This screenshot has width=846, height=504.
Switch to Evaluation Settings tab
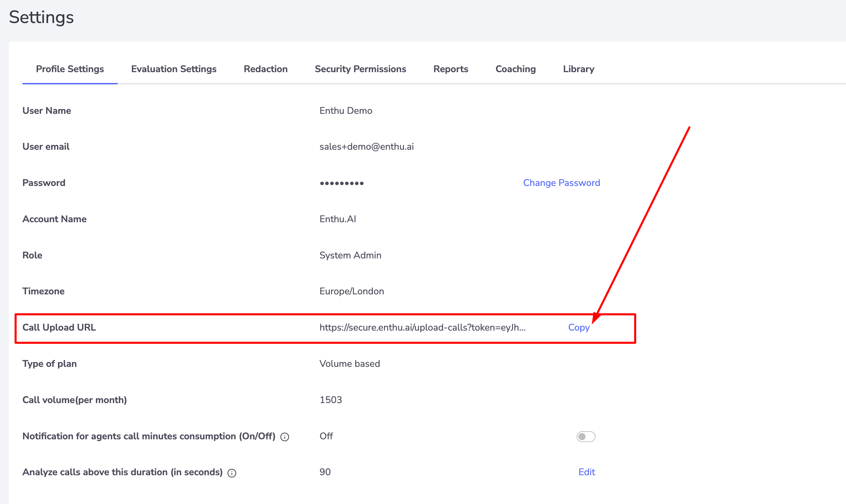pos(174,69)
